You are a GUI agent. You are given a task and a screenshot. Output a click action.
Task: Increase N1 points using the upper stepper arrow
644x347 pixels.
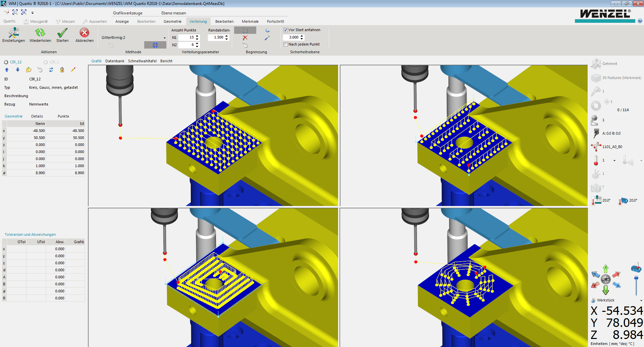(197, 36)
